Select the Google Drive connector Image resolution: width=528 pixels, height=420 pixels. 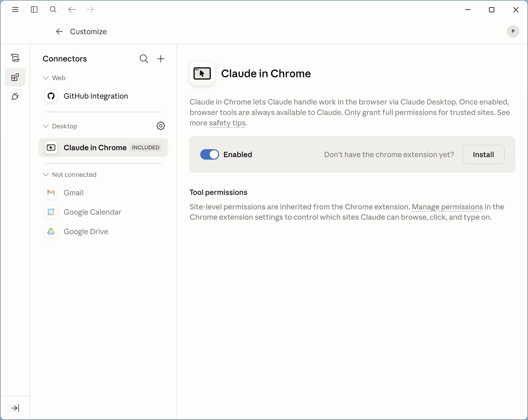coord(103,232)
